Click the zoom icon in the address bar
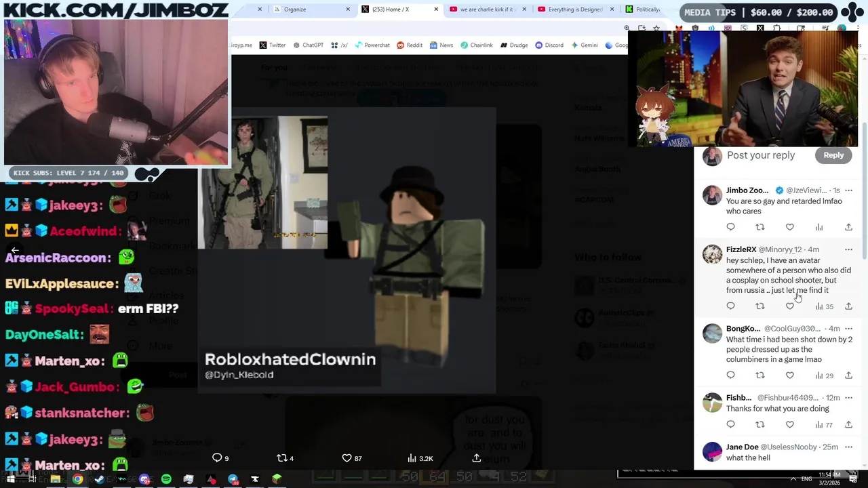This screenshot has height=488, width=868. 627,28
